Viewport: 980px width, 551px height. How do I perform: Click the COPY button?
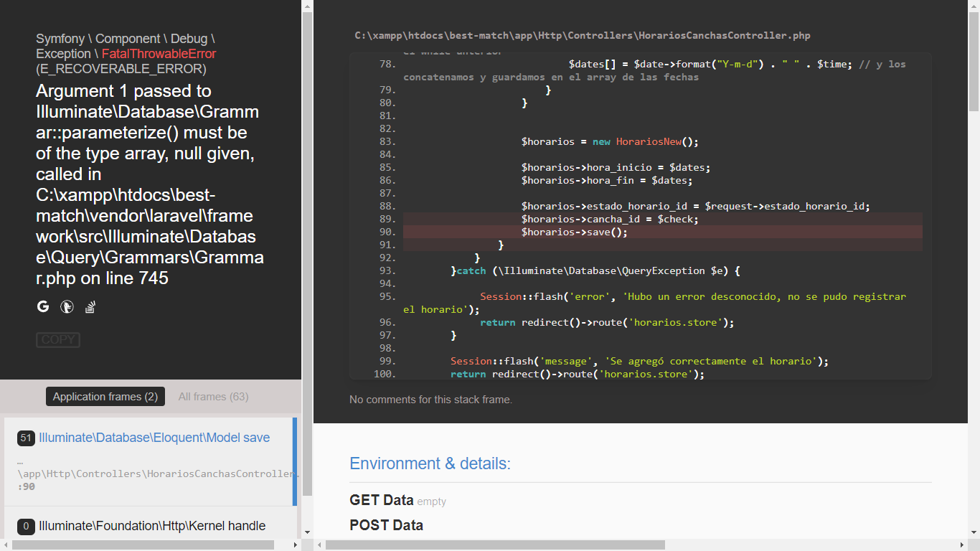[x=58, y=340]
